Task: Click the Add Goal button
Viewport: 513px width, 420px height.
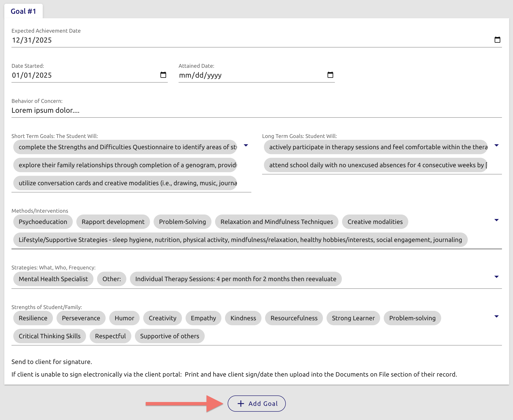Action: (256, 403)
